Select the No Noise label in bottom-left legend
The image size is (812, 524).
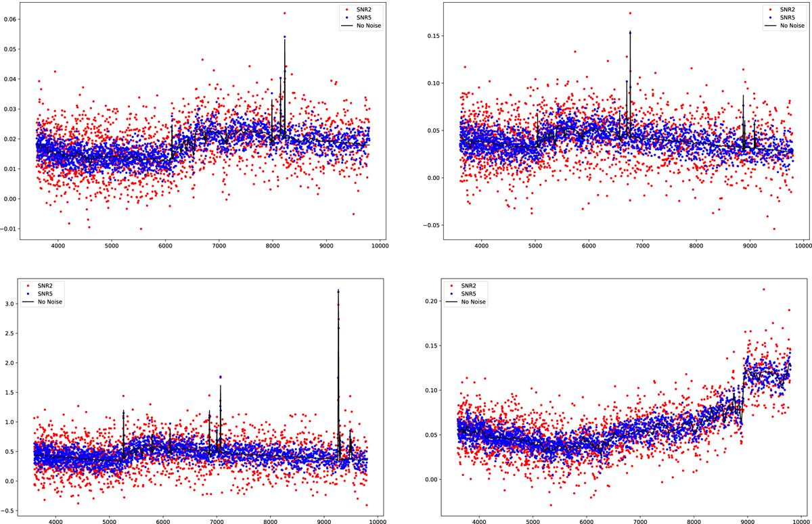click(x=51, y=302)
